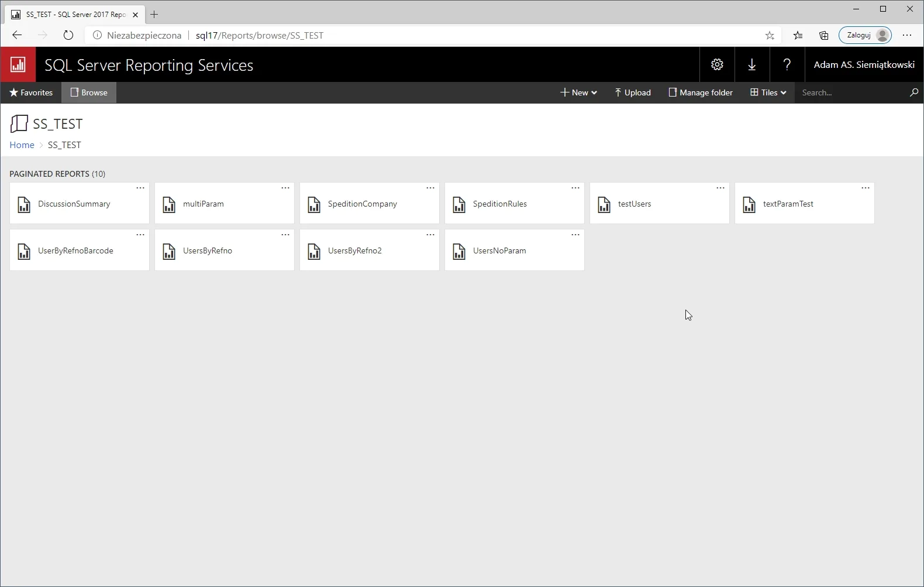The height and width of the screenshot is (587, 924).
Task: Click the SpeditionCompany report file icon
Action: (314, 204)
